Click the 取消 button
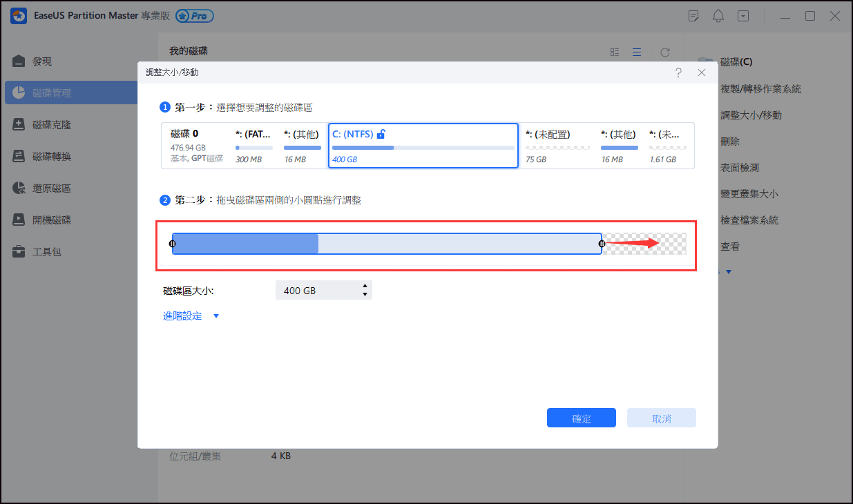The image size is (853, 504). tap(661, 417)
